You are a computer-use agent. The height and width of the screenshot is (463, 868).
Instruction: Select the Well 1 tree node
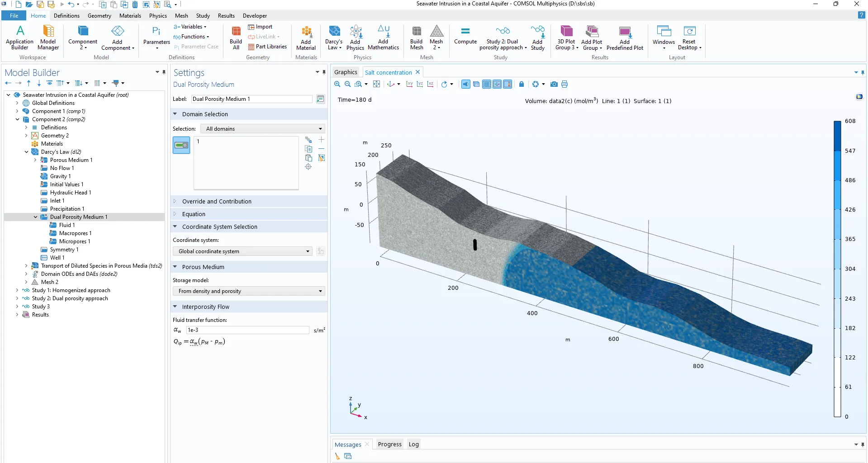(x=57, y=258)
